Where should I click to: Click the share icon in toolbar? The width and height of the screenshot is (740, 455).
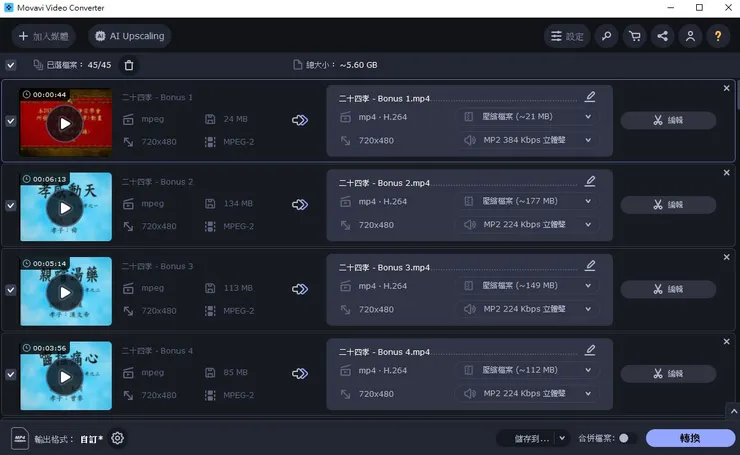click(662, 36)
